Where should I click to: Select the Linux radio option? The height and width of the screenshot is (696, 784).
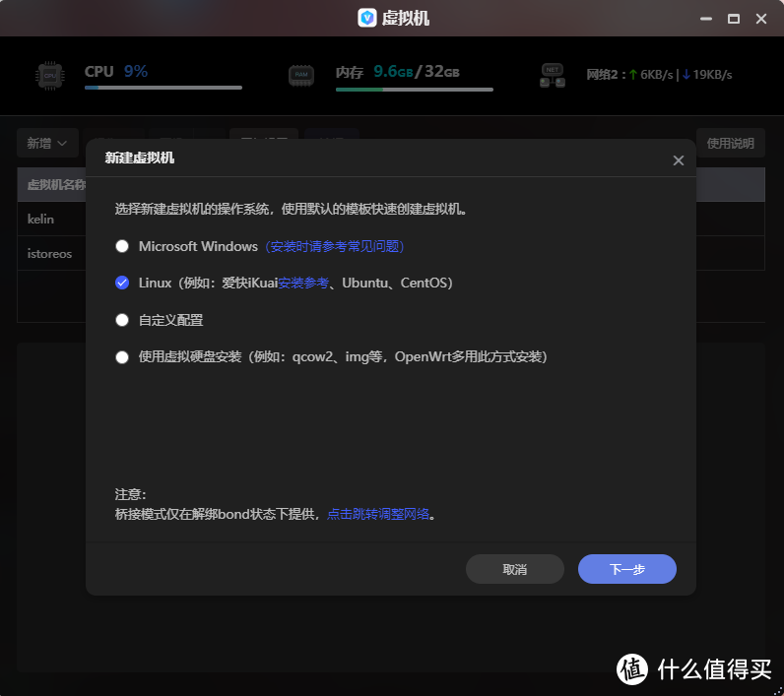click(x=122, y=283)
